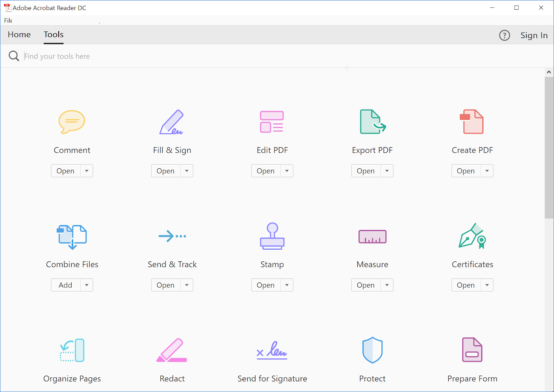Screen dimensions: 554x392
Task: Select the Certificates pen nib icon
Action: point(472,236)
